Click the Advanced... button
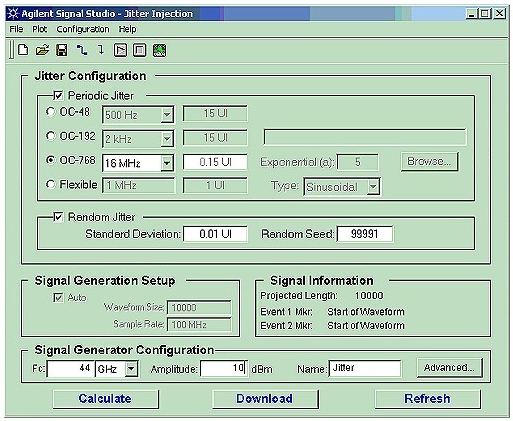Screen dimensions: 513x421 pos(449,368)
